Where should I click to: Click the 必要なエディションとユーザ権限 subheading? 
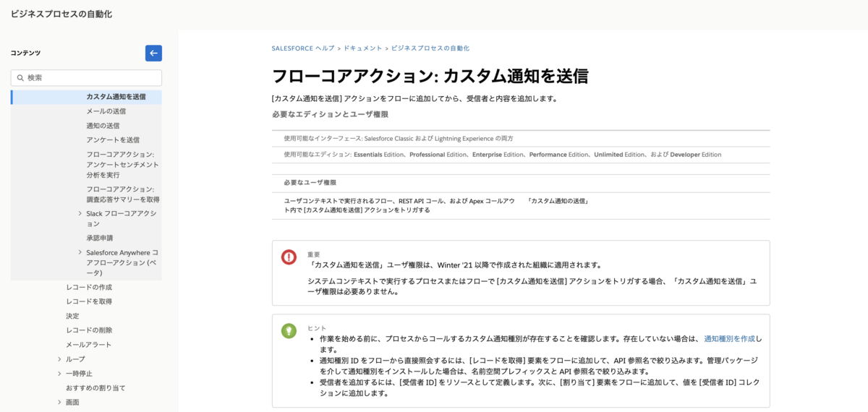coord(331,114)
